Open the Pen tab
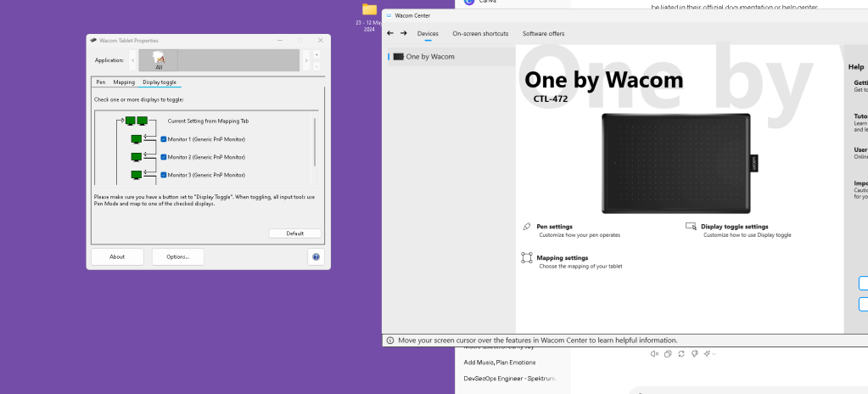The image size is (868, 394). click(101, 82)
